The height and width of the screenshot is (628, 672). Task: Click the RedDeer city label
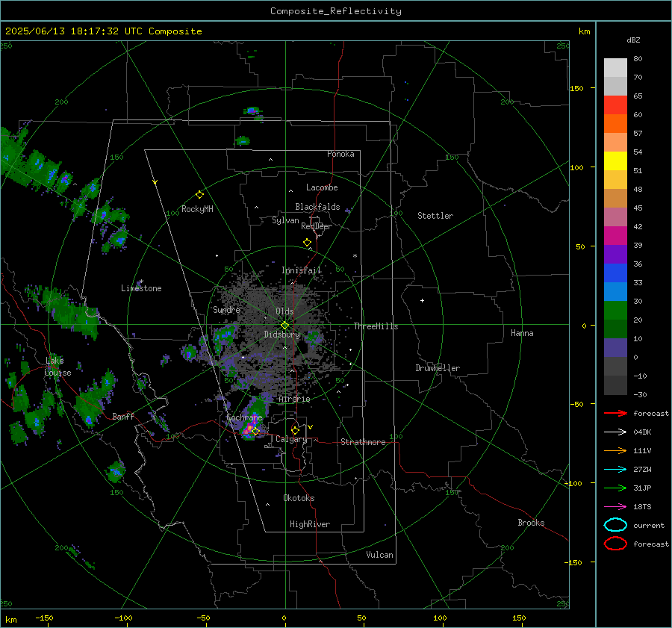[x=317, y=226]
